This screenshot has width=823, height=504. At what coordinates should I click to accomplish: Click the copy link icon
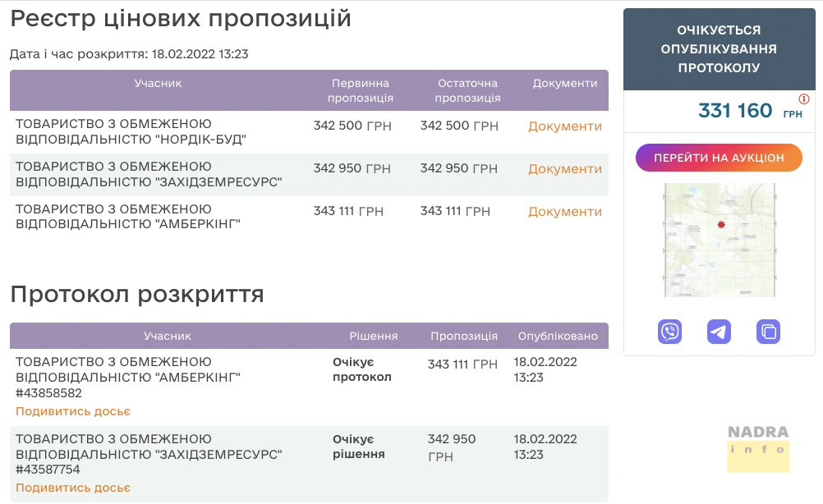[x=768, y=332]
